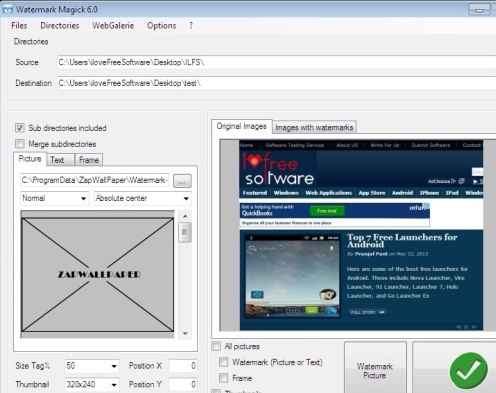The height and width of the screenshot is (393, 496).
Task: Select the Images with watermarks tab
Action: [314, 127]
